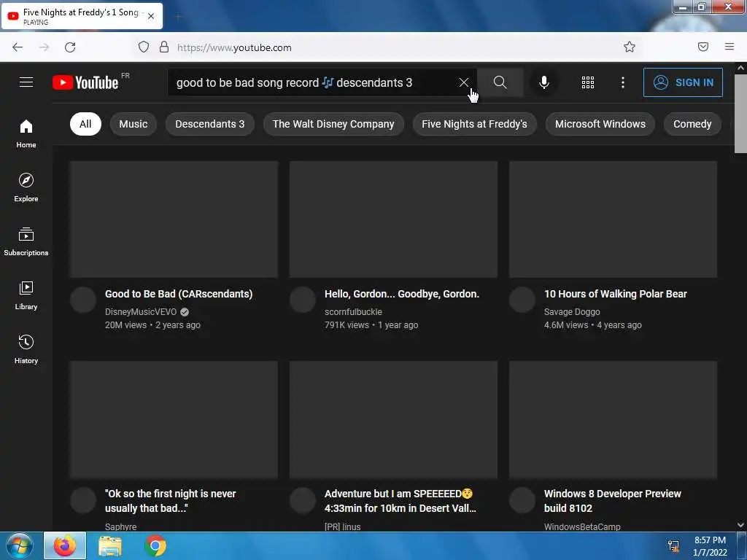Open the three-dot settings menu

click(x=623, y=82)
